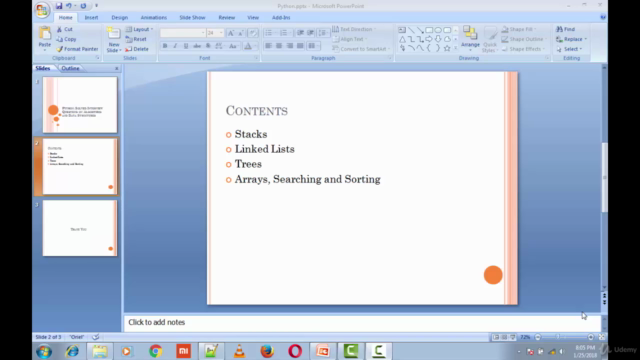Justify the text
640x360 pixels.
pyautogui.click(x=300, y=46)
